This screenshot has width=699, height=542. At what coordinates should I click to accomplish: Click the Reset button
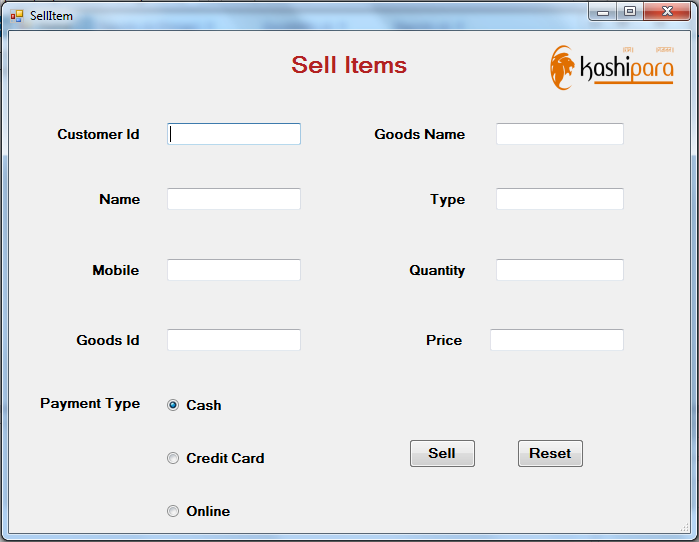[550, 453]
